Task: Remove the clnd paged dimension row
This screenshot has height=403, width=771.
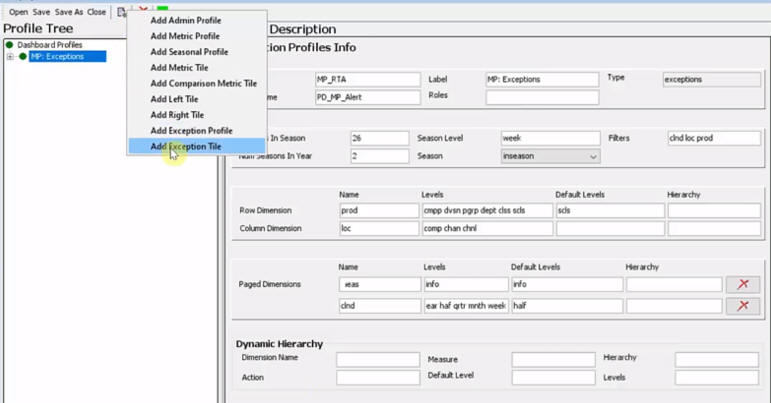Action: pyautogui.click(x=743, y=306)
